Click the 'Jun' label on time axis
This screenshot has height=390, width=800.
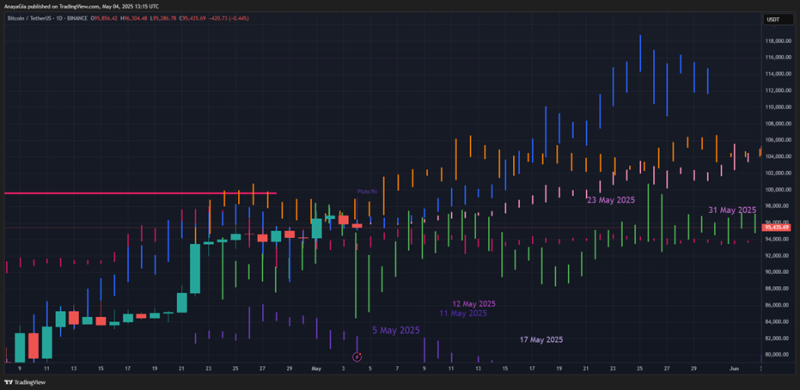click(x=734, y=368)
